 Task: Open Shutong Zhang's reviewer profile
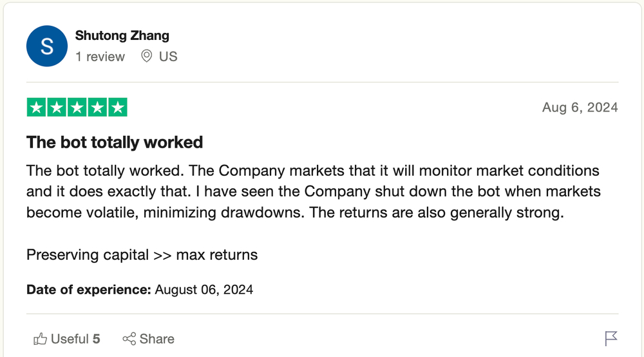(x=122, y=35)
